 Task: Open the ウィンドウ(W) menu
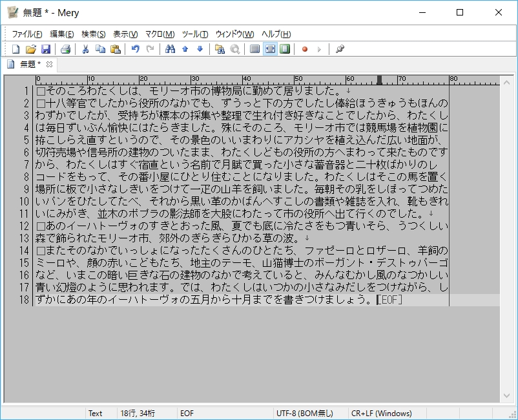point(235,34)
